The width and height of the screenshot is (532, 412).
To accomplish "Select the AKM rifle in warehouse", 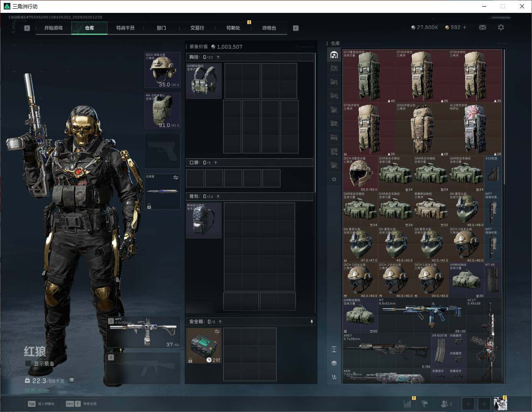I will pos(387,376).
